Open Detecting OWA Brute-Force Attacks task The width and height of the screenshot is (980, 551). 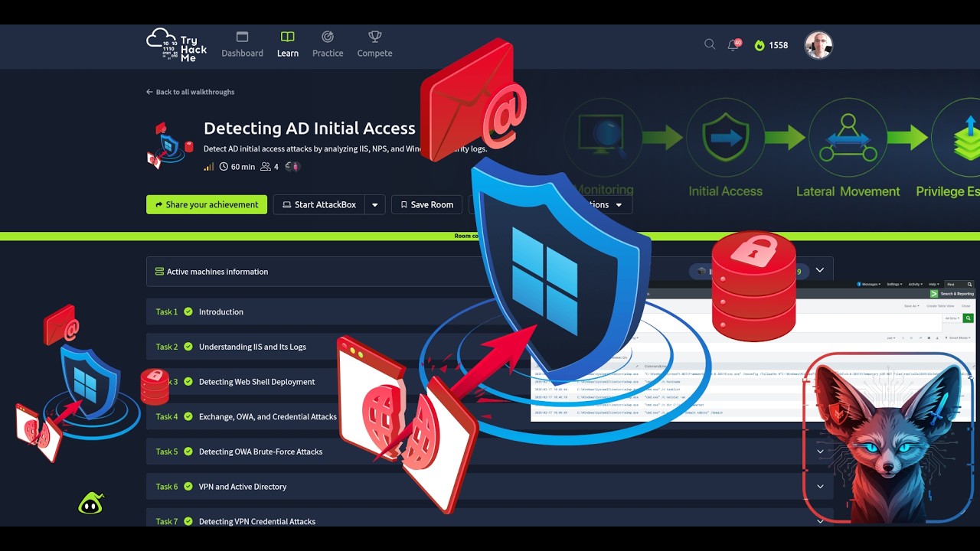pos(260,452)
